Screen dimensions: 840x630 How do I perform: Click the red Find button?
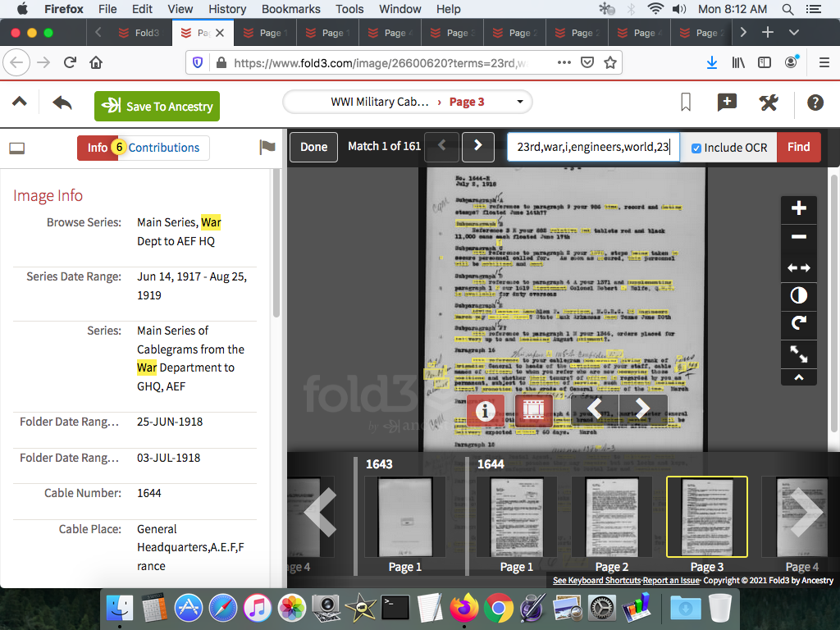click(x=798, y=147)
